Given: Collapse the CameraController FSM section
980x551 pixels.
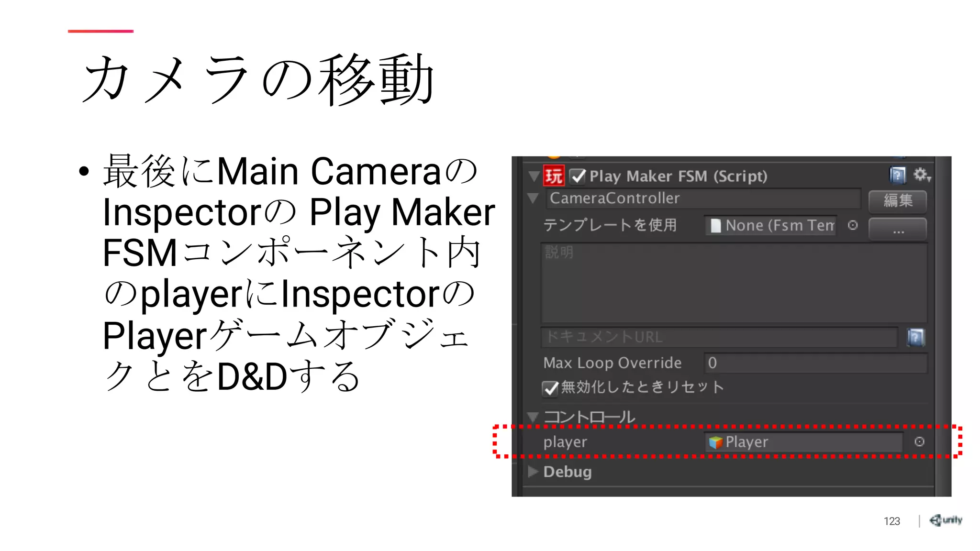Looking at the screenshot, I should pyautogui.click(x=533, y=198).
